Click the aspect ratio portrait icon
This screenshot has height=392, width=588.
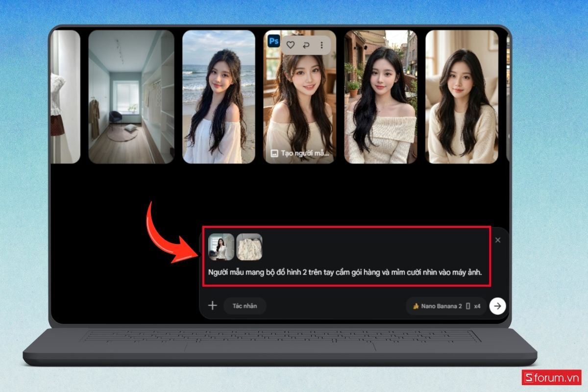[468, 306]
